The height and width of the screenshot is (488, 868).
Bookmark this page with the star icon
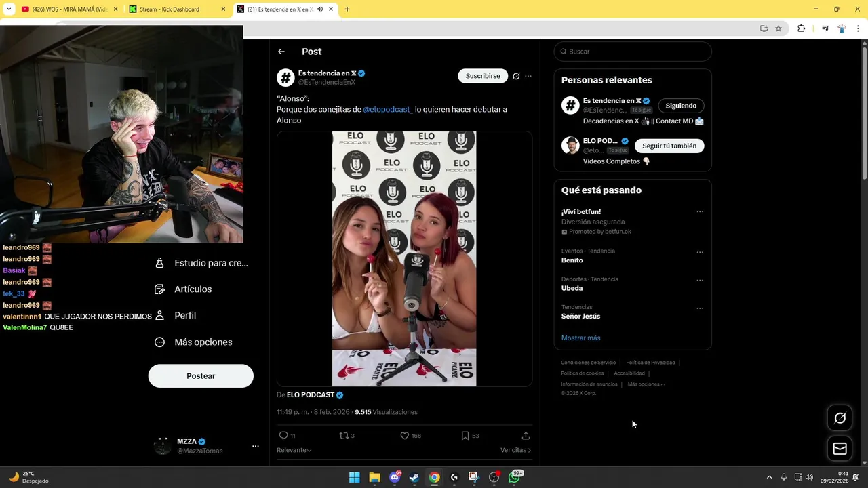(x=778, y=28)
